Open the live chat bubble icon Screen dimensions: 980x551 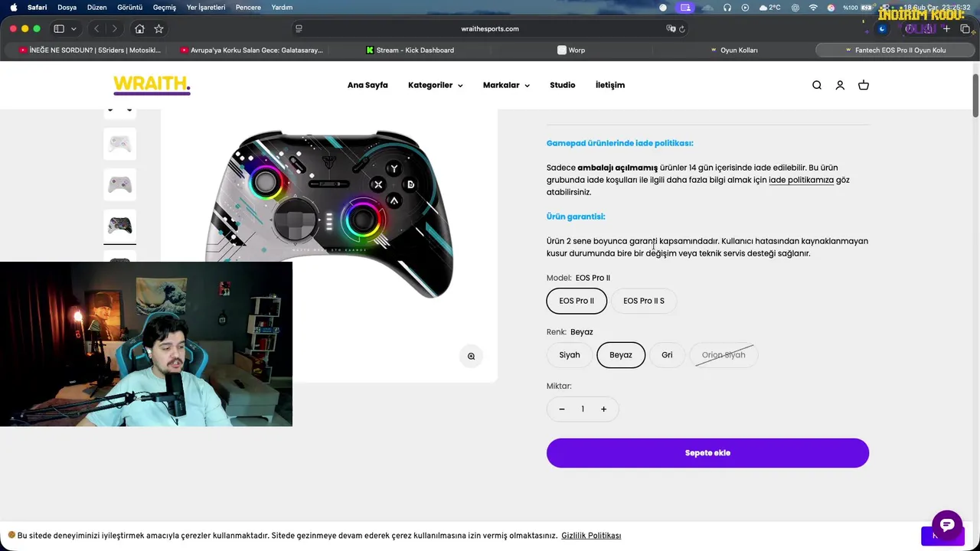point(947,525)
